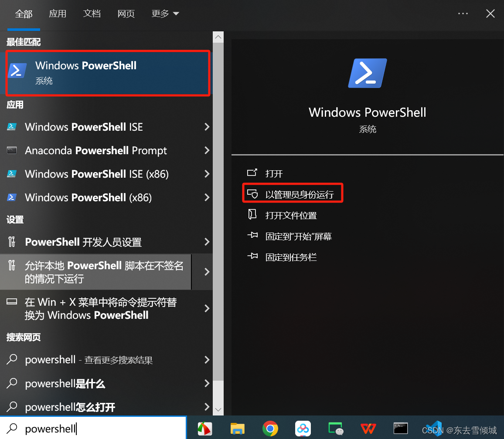The width and height of the screenshot is (504, 439).
Task: Open WPS Office from the taskbar
Action: click(x=368, y=429)
